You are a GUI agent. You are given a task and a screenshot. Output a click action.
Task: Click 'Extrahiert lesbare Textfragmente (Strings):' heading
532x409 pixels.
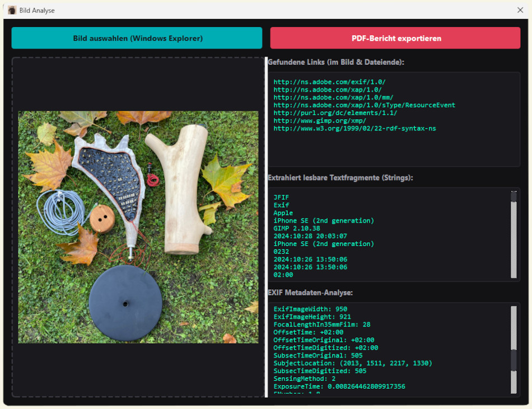(340, 177)
